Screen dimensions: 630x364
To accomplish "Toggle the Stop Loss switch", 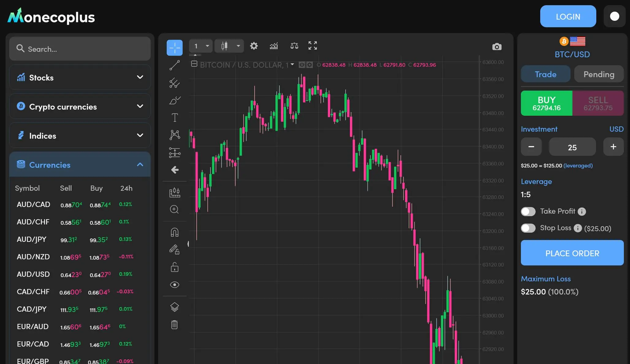I will coord(528,228).
